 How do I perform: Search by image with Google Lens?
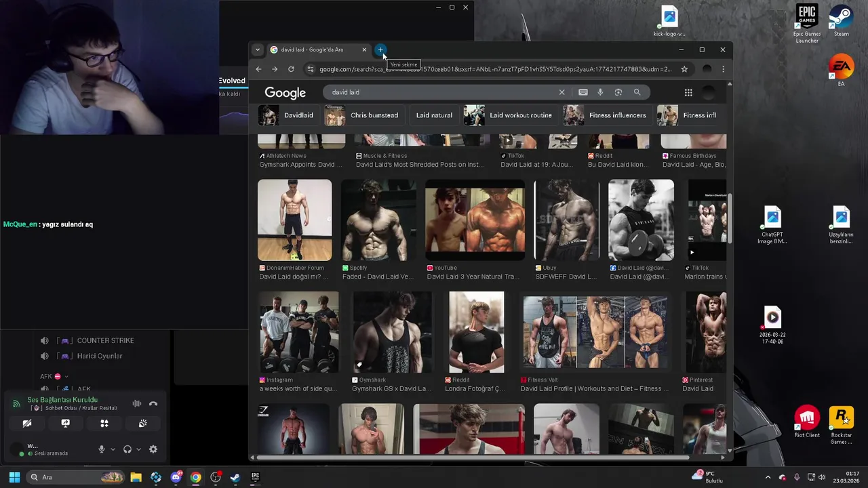click(x=618, y=92)
